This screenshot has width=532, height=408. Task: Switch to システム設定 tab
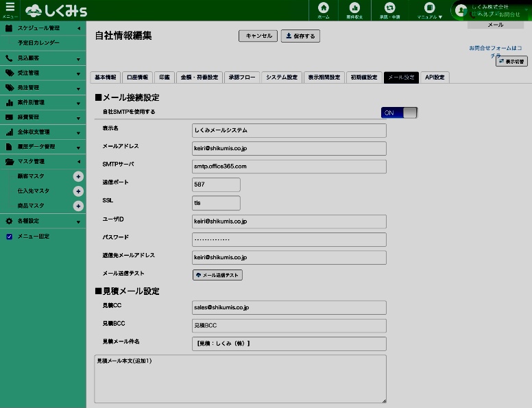[282, 77]
